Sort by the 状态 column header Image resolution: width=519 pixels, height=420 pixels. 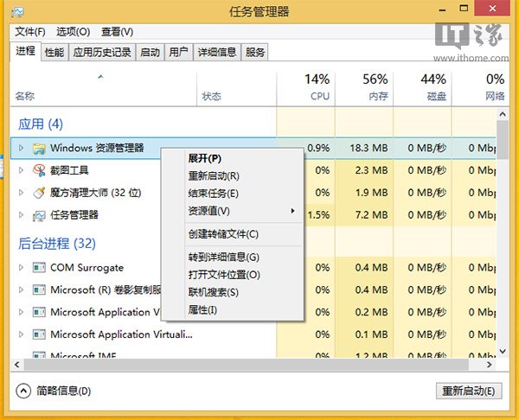pos(236,89)
